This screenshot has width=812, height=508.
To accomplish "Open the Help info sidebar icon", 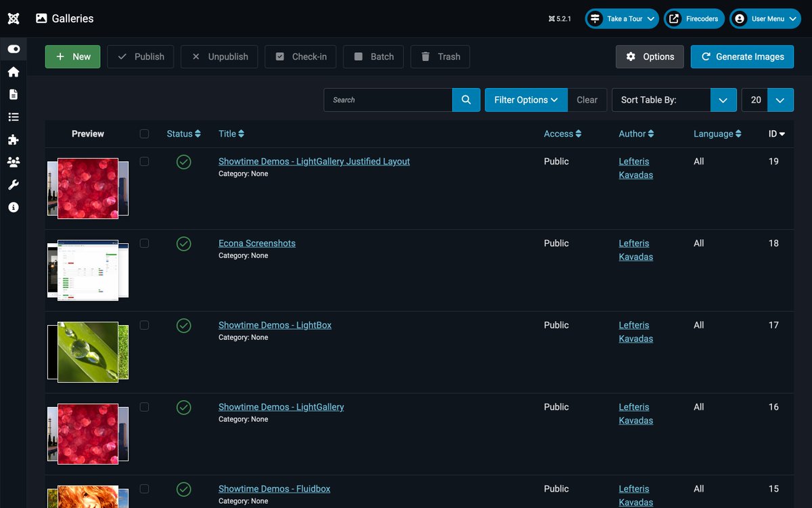I will point(14,207).
